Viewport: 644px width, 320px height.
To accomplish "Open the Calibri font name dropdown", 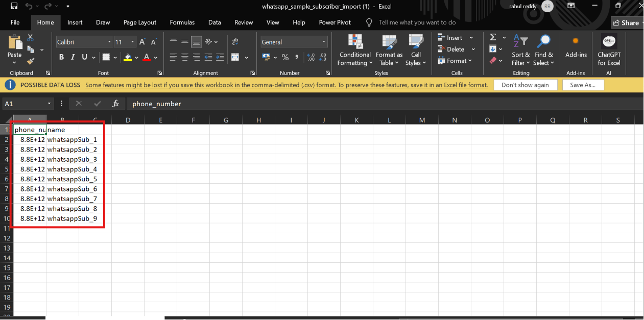I will coord(109,42).
